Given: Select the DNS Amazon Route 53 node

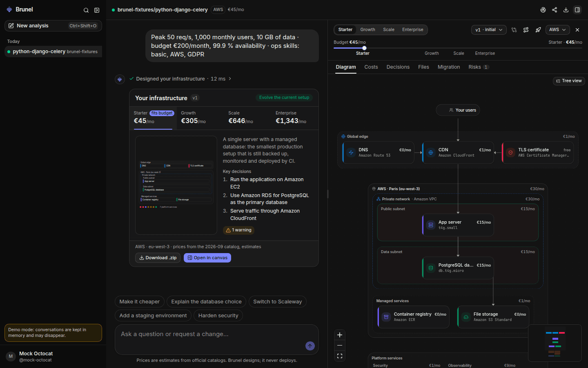Looking at the screenshot, I should (x=379, y=153).
